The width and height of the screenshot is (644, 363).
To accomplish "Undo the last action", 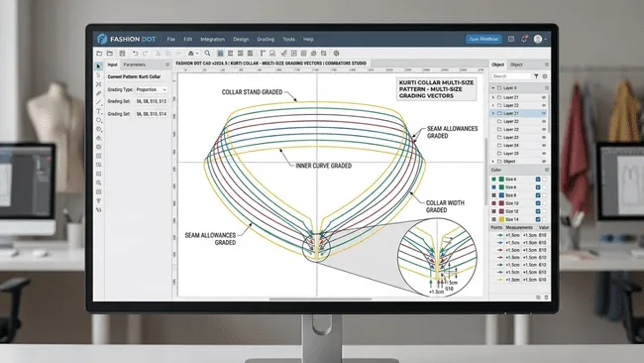I will coord(135,53).
